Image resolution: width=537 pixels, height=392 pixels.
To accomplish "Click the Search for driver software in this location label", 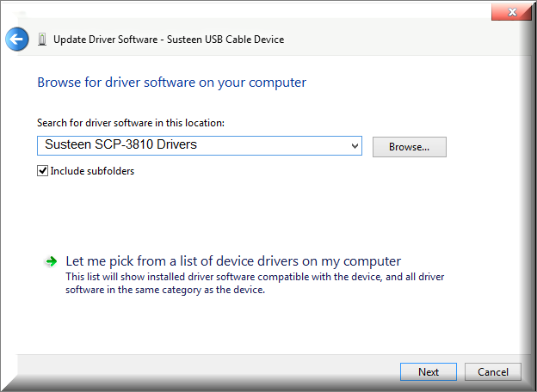I will pos(131,123).
